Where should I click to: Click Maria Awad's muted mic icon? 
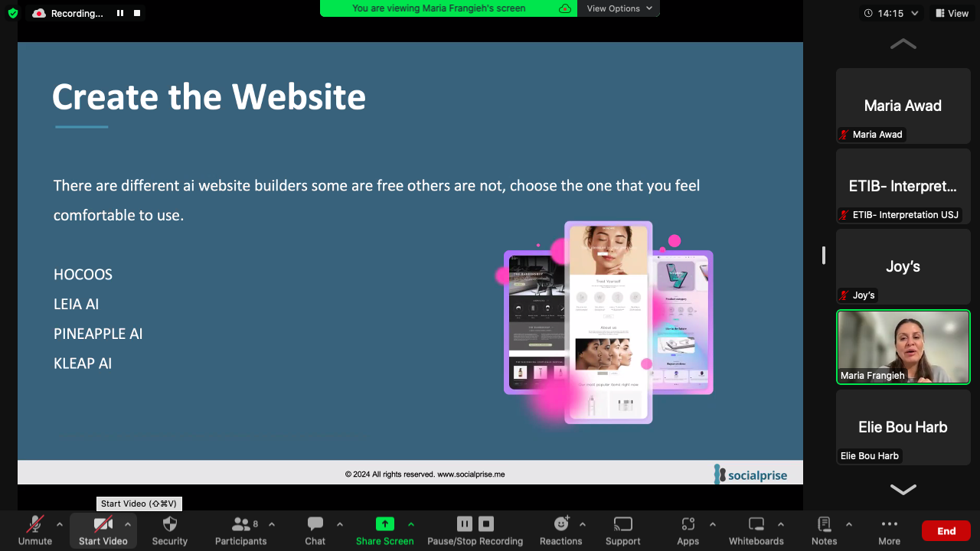[x=844, y=135]
